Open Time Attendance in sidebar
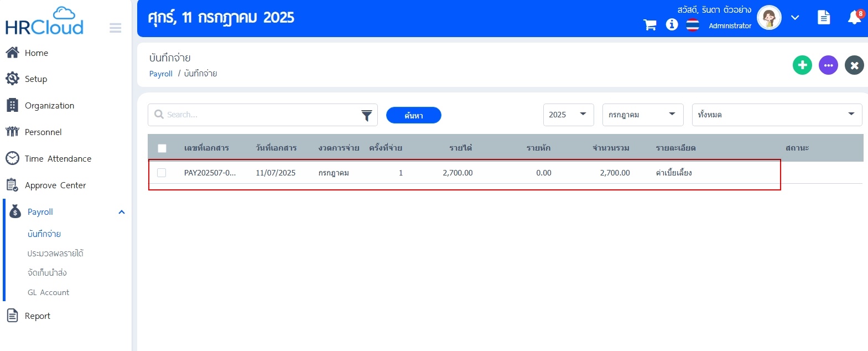The width and height of the screenshot is (868, 351). (58, 159)
